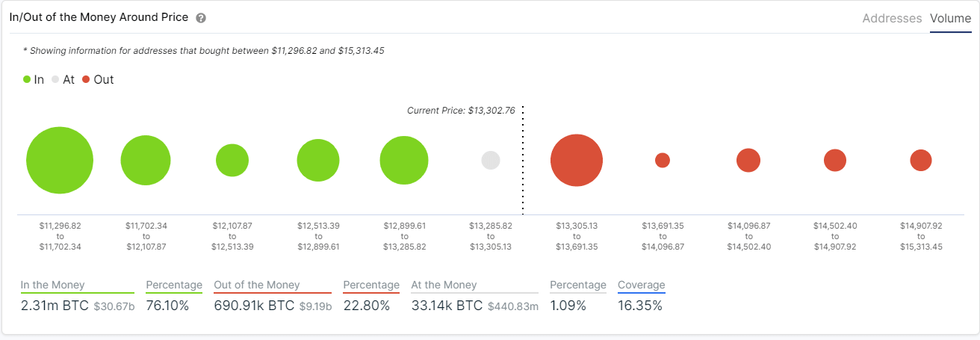
Task: Click the gray At the Money bubble
Action: 491,161
